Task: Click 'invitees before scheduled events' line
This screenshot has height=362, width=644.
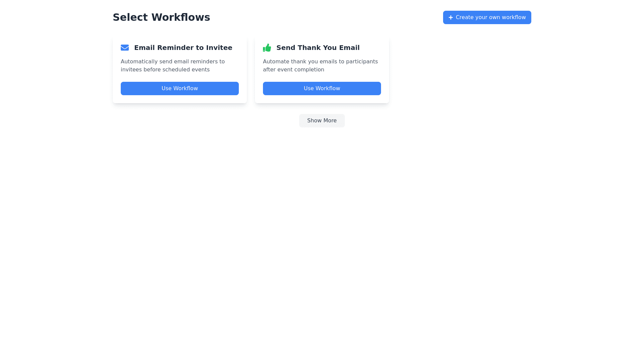Action: point(165,70)
